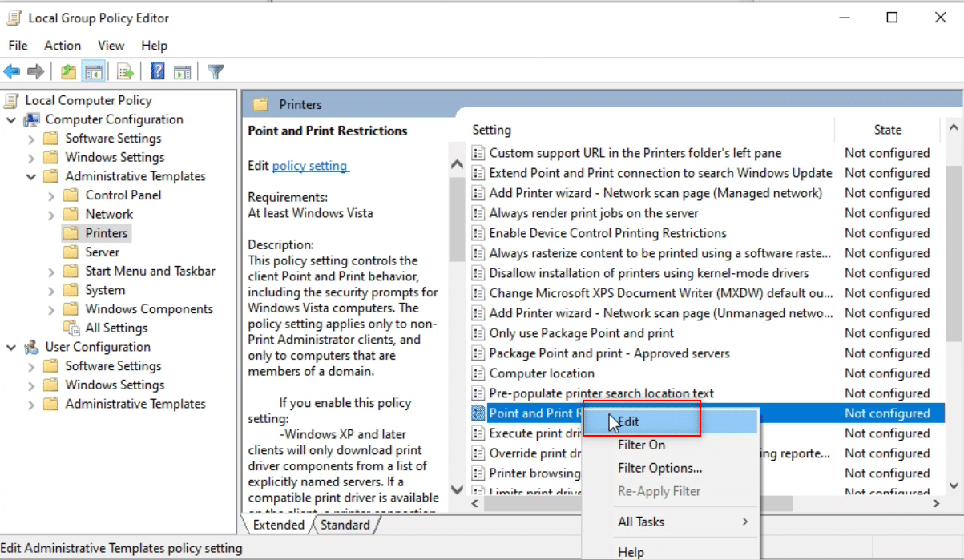Open the Help menu in menu bar
This screenshot has height=560, width=964.
coord(154,46)
